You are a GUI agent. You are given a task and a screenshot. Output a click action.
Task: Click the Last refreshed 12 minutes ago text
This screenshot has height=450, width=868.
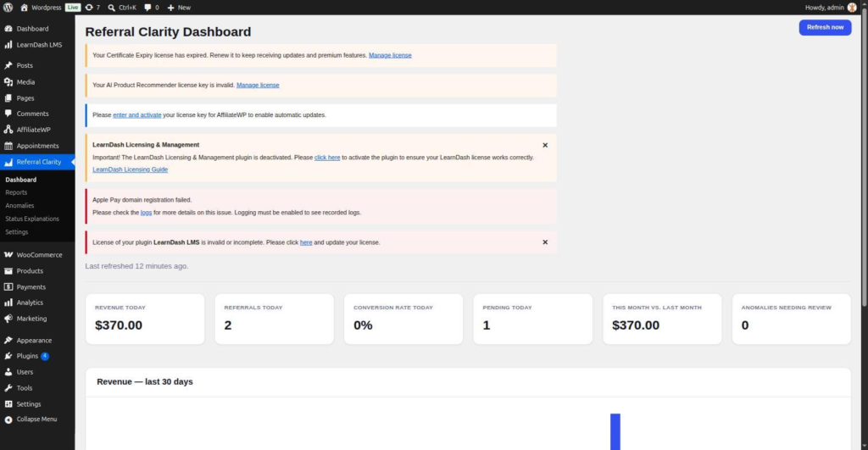(x=136, y=266)
